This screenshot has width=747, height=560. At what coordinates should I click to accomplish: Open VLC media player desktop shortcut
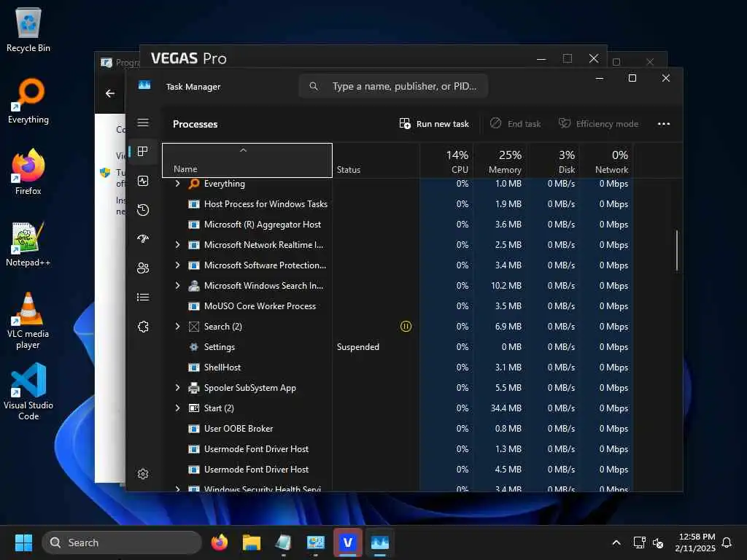coord(28,321)
